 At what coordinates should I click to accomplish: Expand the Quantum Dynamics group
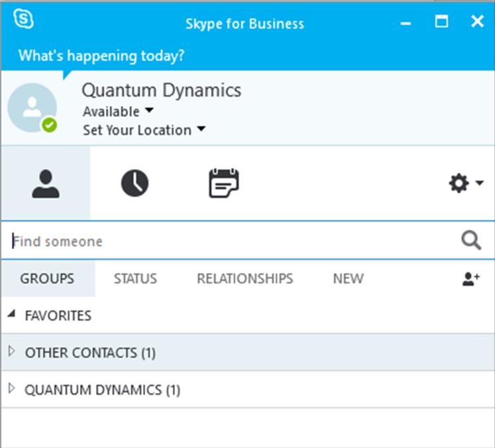[12, 388]
